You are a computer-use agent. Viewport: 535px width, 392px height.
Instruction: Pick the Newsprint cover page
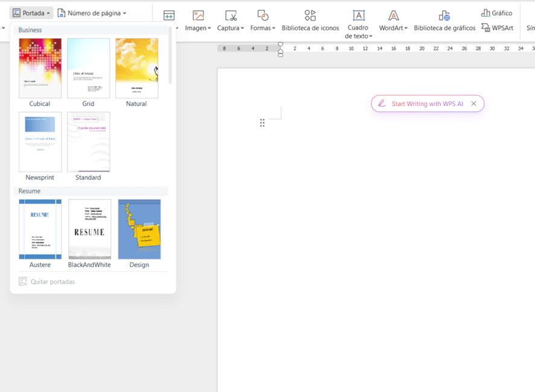tap(40, 142)
